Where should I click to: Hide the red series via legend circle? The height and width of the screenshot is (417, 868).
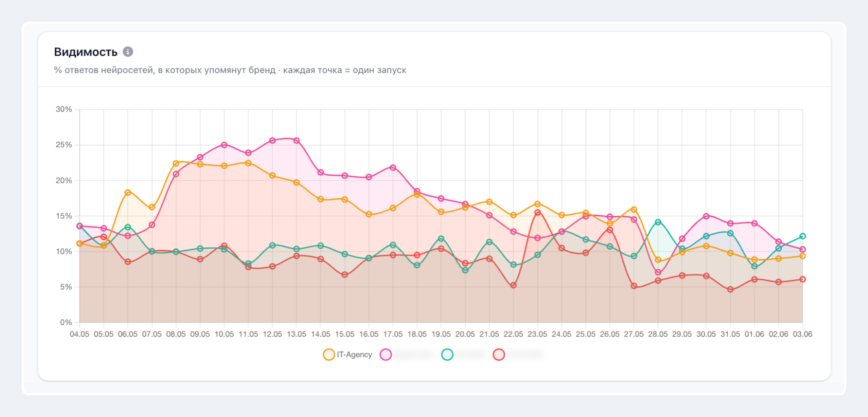click(499, 354)
